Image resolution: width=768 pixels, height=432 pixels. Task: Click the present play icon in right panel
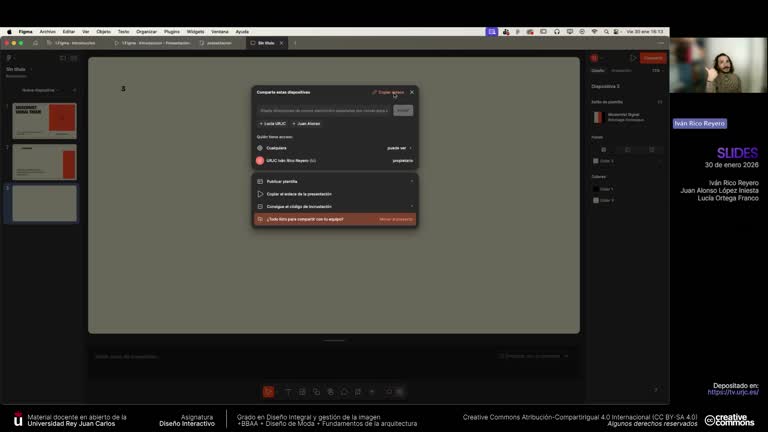[x=633, y=58]
